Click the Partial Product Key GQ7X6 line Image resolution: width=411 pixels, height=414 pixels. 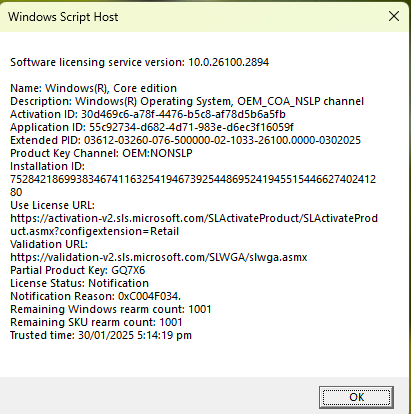[78, 270]
